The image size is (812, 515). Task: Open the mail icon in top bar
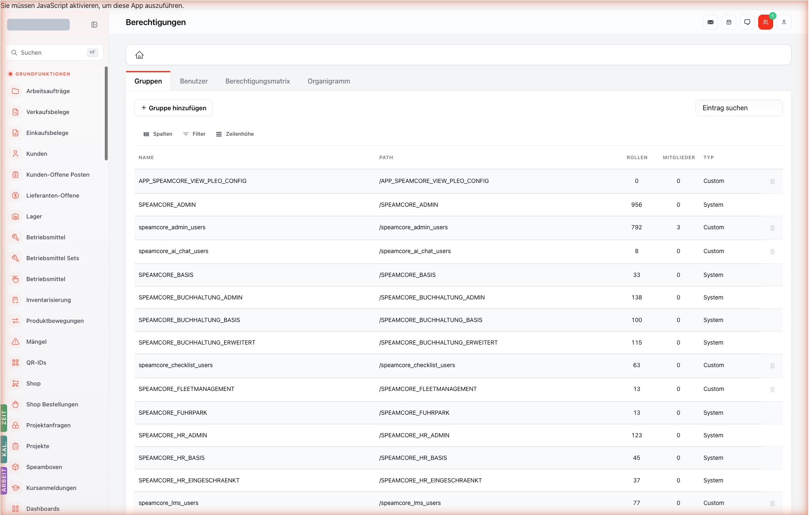711,22
